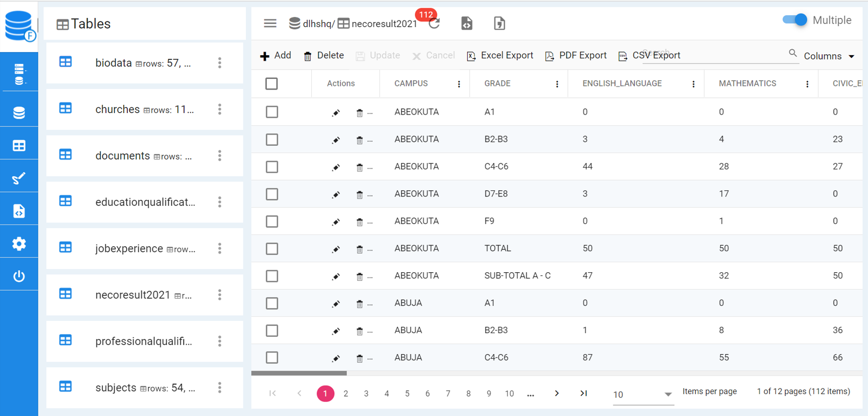Screen dimensions: 868x416
Task: Click the paintbrush icon in sidebar
Action: pos(19,178)
